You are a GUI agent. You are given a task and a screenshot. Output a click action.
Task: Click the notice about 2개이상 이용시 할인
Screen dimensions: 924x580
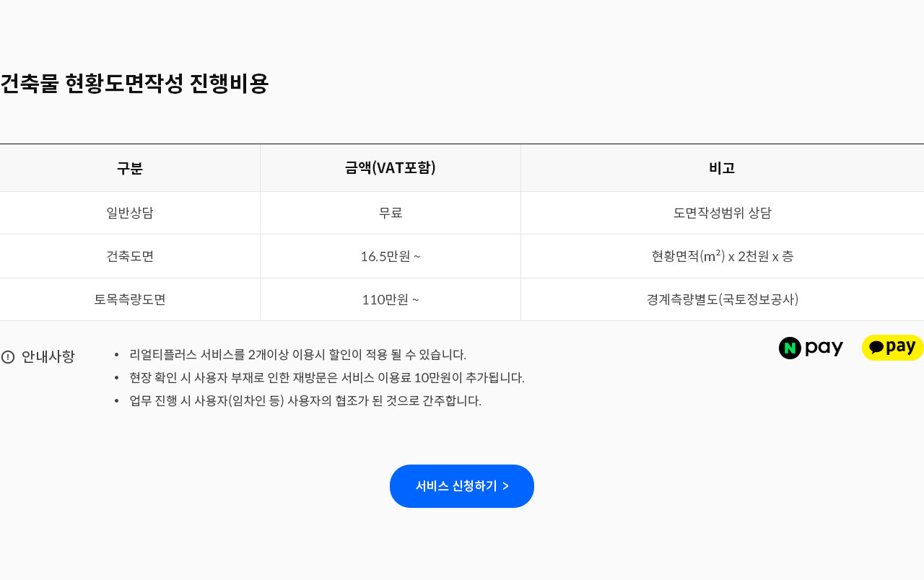(297, 355)
